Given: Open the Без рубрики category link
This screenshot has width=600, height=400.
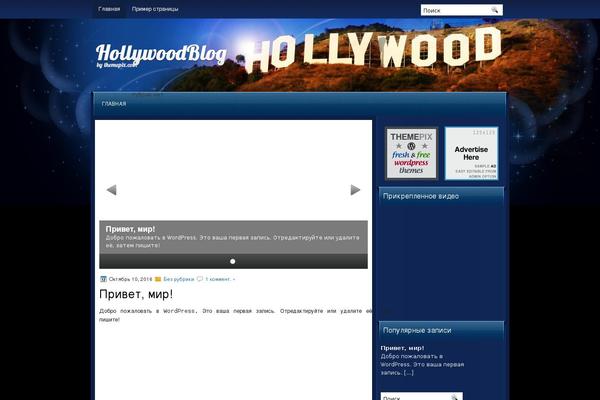Looking at the screenshot, I should coord(179,279).
